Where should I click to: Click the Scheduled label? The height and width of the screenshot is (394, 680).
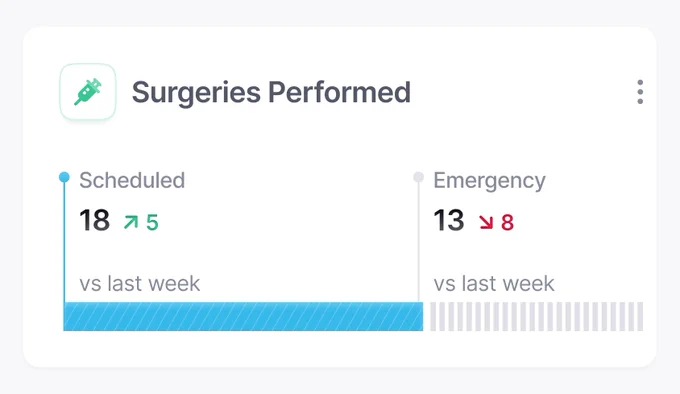tap(132, 180)
